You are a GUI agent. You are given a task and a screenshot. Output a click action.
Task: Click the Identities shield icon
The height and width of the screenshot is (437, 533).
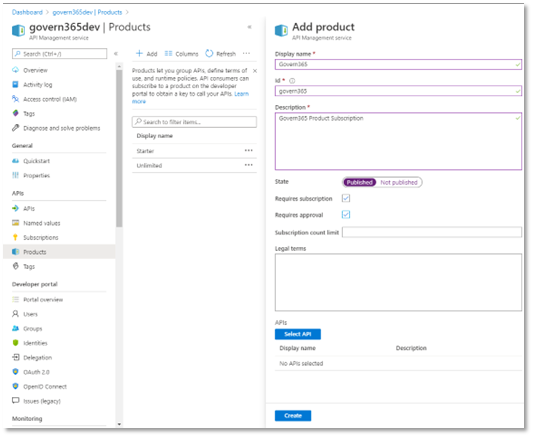[x=15, y=343]
